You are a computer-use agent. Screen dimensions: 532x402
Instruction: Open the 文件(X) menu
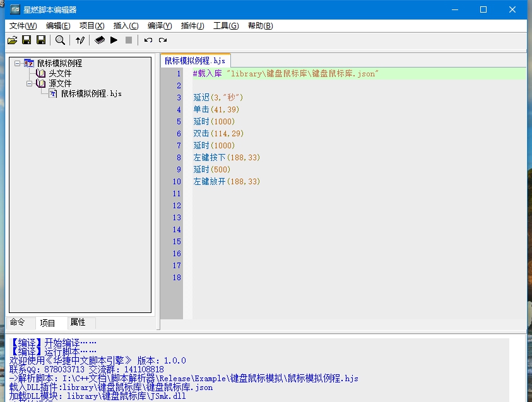coord(23,26)
